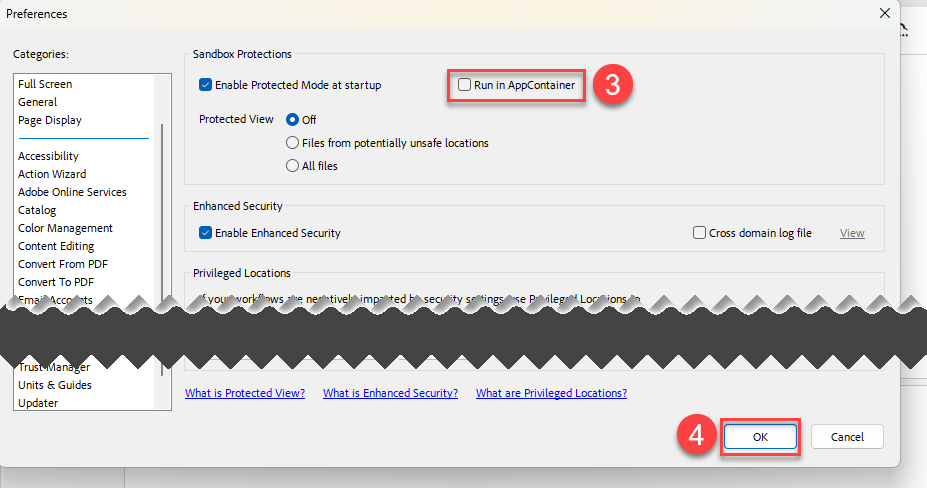Open What is Enhanced Security link

pyautogui.click(x=390, y=393)
